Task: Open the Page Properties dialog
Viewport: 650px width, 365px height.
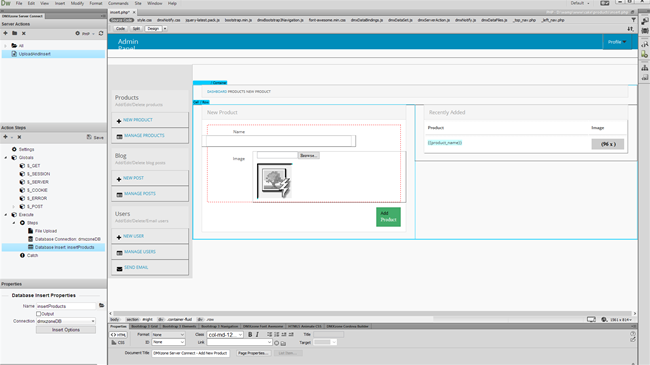Action: click(x=253, y=353)
